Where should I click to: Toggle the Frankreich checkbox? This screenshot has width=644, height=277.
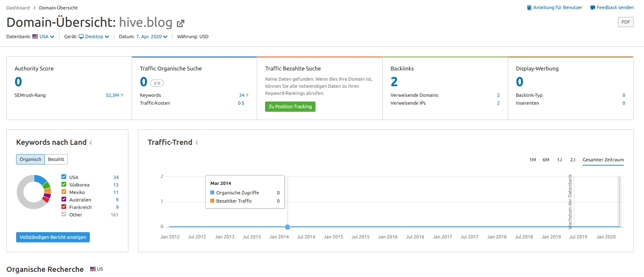(64, 207)
